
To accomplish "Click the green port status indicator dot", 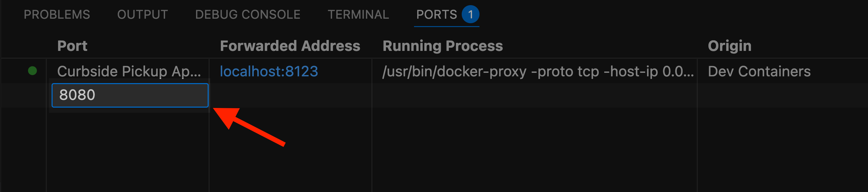I will (32, 71).
